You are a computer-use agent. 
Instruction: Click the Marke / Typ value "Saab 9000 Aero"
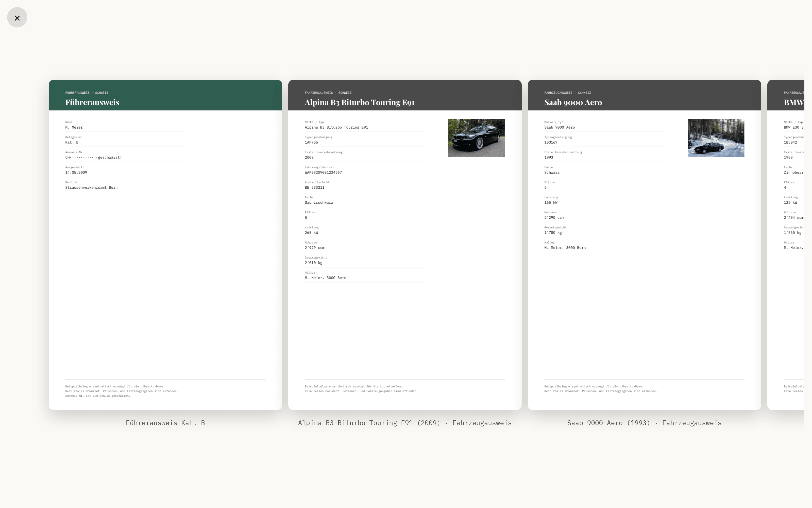point(559,127)
